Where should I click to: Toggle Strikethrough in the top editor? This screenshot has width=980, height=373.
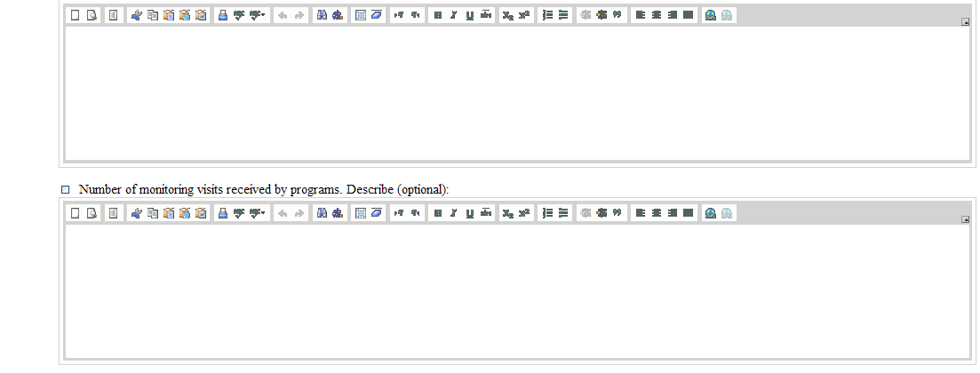click(486, 15)
